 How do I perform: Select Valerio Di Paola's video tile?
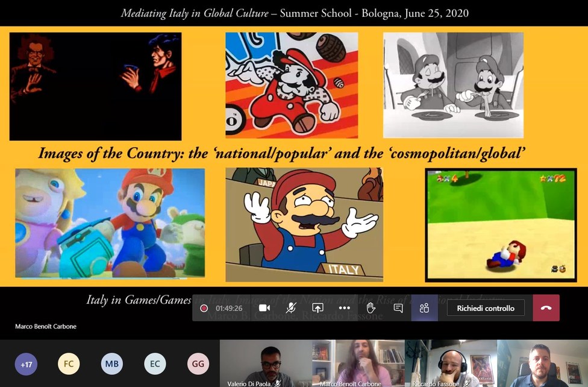[266, 363]
